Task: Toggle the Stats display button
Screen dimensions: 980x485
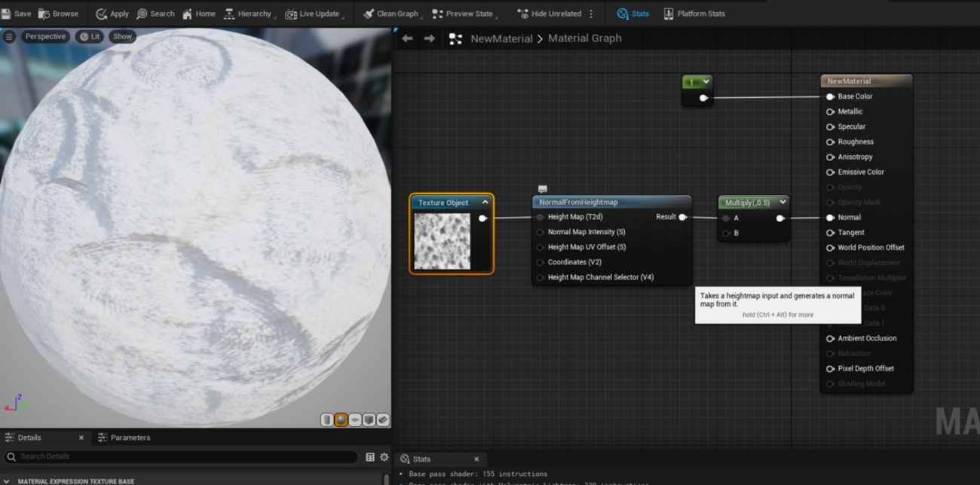Action: [x=632, y=14]
